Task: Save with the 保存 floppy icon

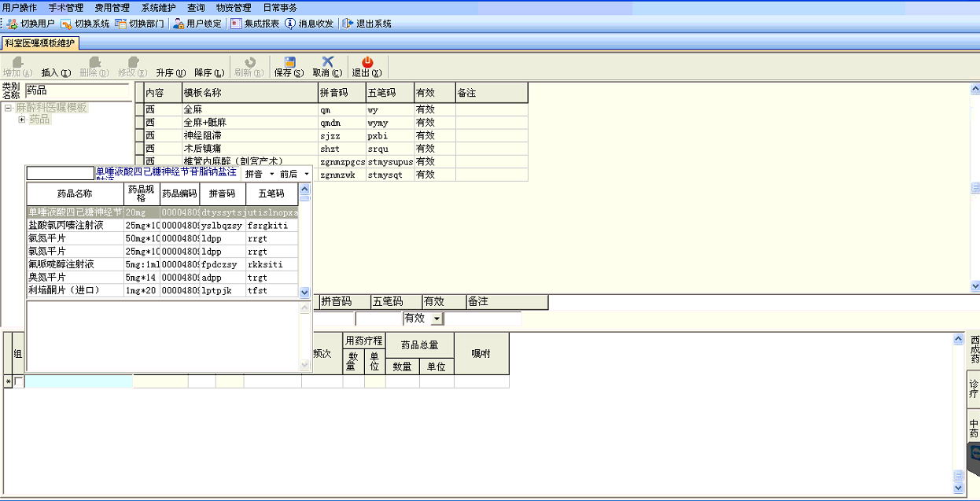Action: point(289,61)
